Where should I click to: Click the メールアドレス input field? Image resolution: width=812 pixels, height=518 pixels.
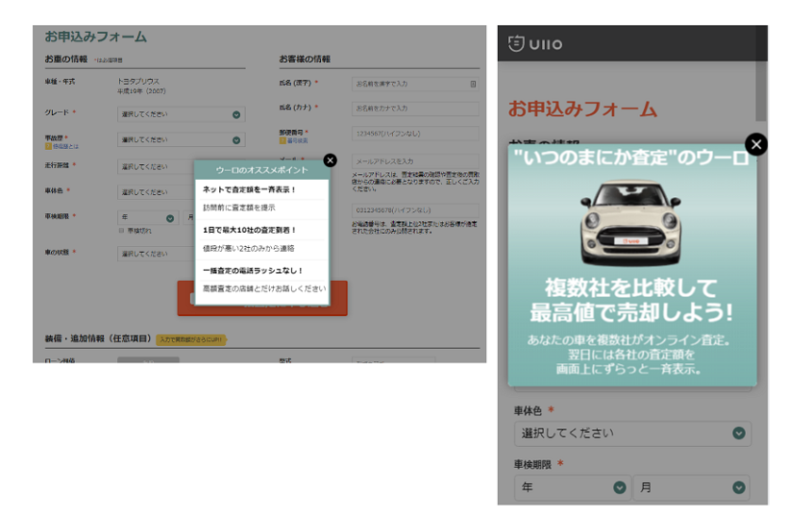(x=415, y=160)
